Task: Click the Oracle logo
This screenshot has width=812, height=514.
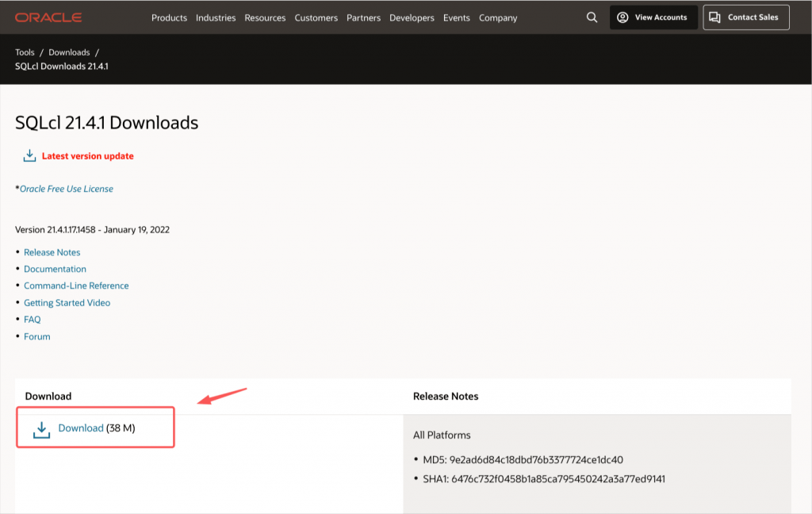Action: tap(48, 17)
